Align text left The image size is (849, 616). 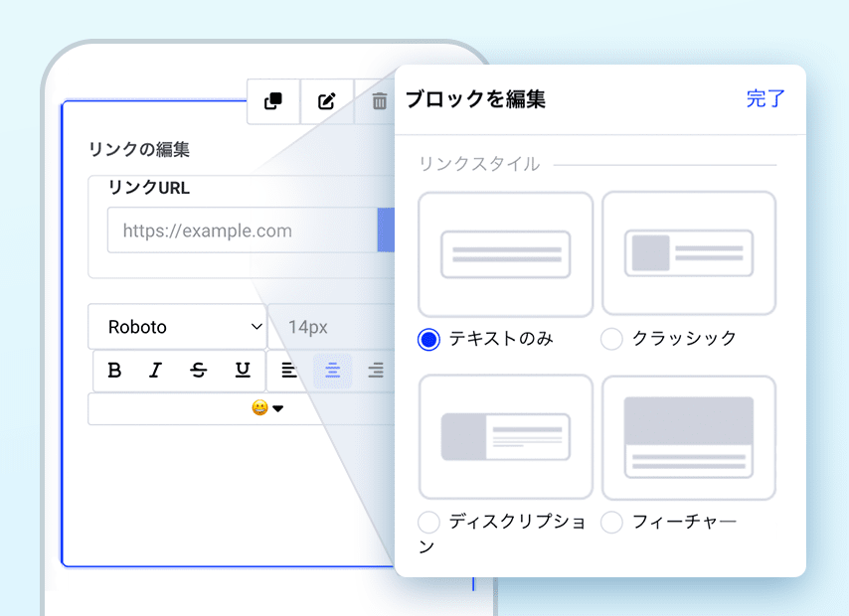pos(289,371)
